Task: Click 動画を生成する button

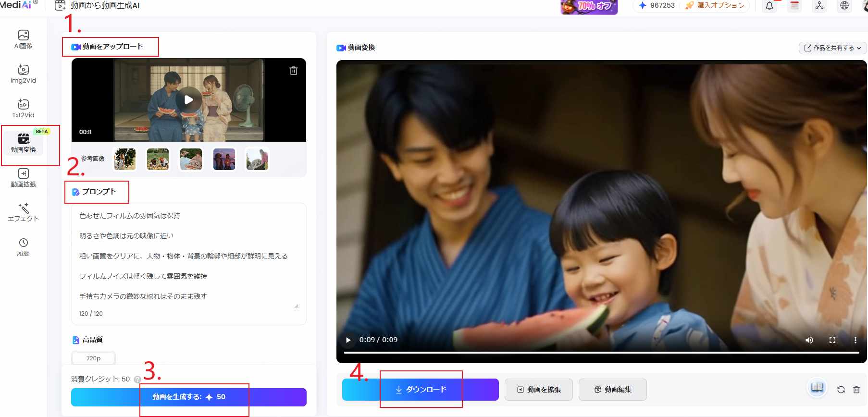Action: pyautogui.click(x=189, y=397)
